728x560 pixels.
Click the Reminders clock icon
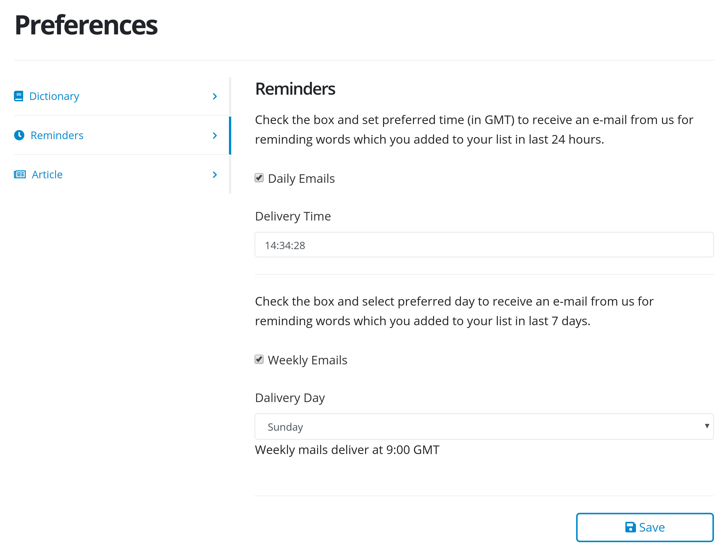tap(19, 135)
